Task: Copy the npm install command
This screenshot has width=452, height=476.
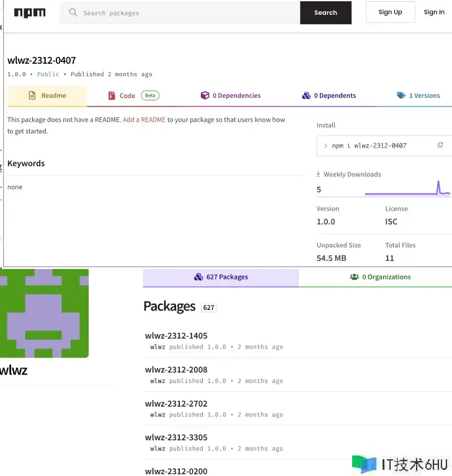Action: tap(440, 145)
